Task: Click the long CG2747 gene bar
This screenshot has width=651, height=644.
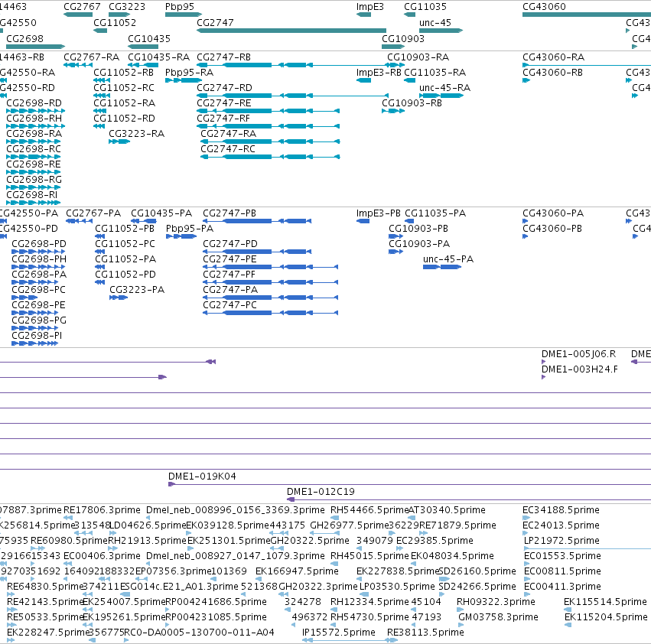Action: tap(291, 31)
